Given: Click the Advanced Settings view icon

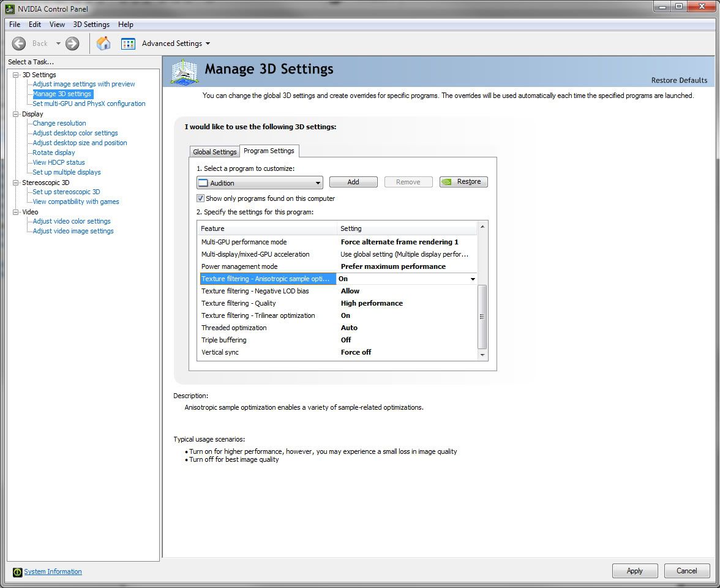Looking at the screenshot, I should pos(128,43).
